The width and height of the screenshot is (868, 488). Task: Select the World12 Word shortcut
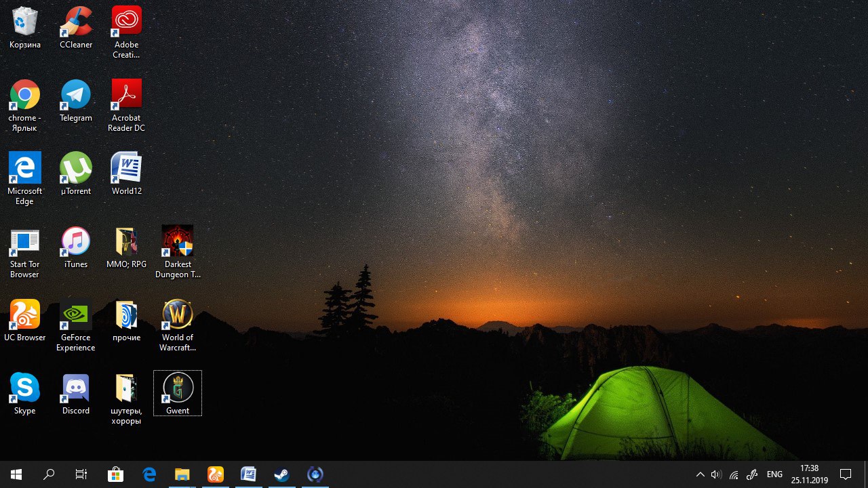coord(126,174)
